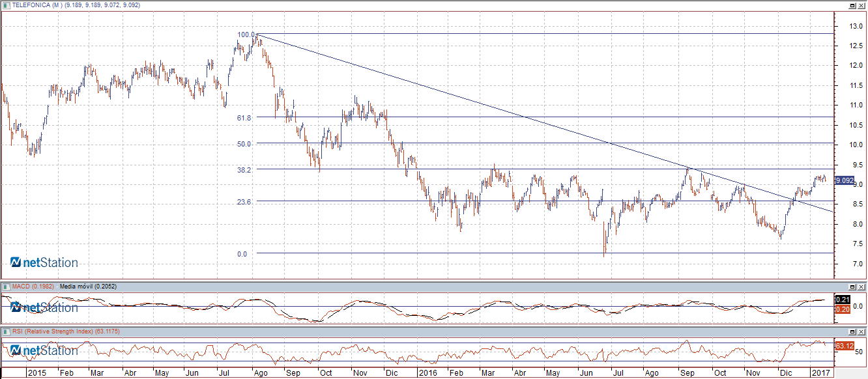Click the 9.092 current price tag

coord(844,181)
